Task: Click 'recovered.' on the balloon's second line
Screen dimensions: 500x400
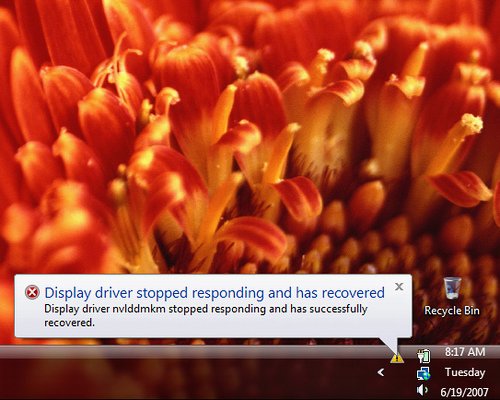Action: tap(69, 323)
